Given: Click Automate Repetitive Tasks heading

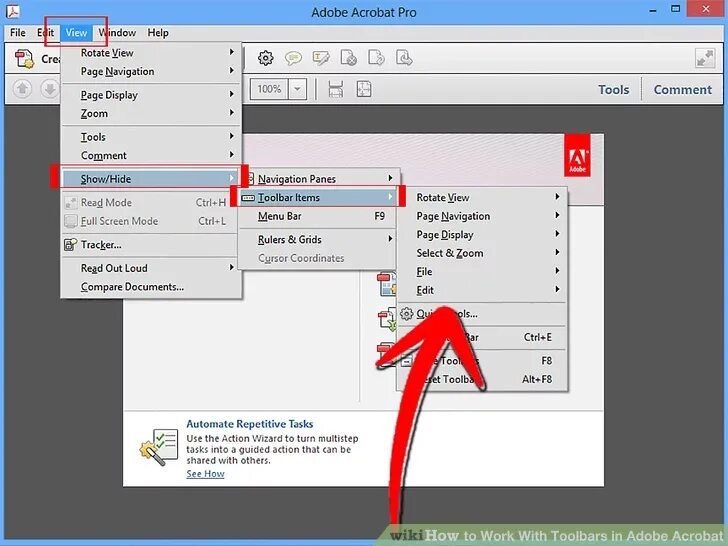Looking at the screenshot, I should click(x=249, y=423).
